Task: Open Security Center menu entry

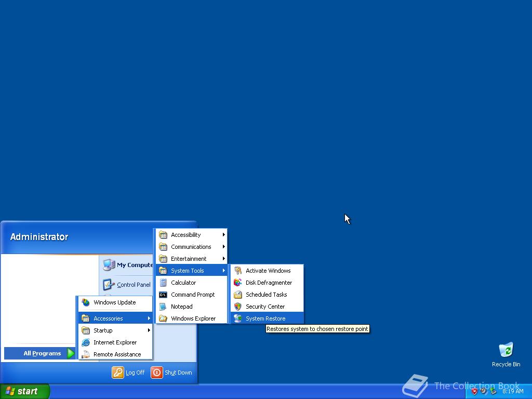Action: click(267, 307)
